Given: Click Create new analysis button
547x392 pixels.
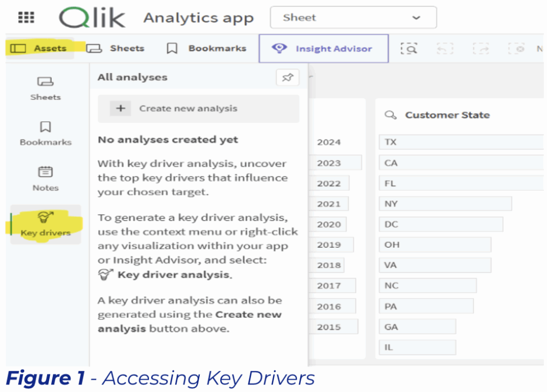Looking at the screenshot, I should (x=198, y=108).
